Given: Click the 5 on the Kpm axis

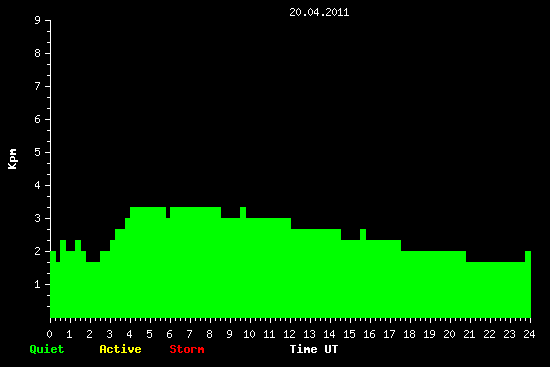Looking at the screenshot, I should [38, 152].
